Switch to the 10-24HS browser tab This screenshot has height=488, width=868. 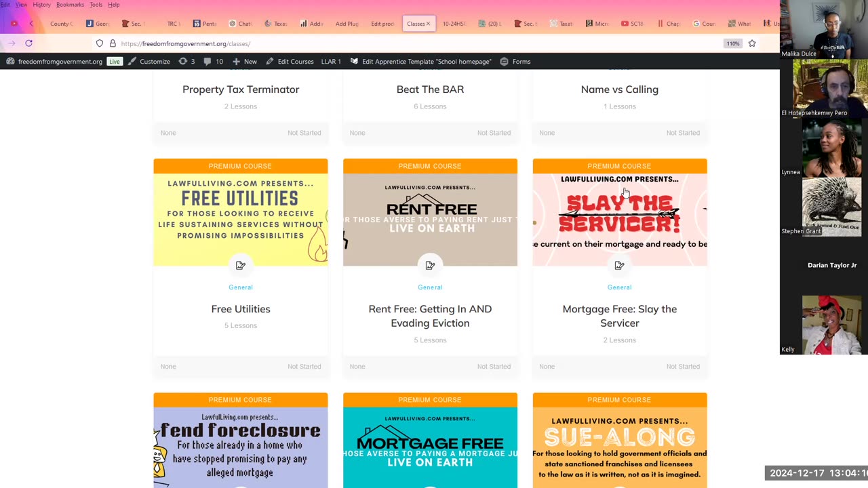pyautogui.click(x=454, y=24)
